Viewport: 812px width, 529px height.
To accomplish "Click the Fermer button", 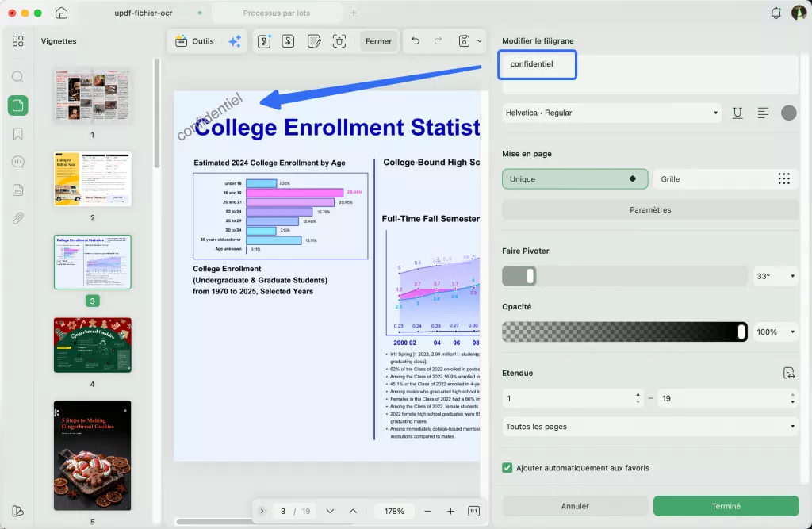I will click(x=378, y=41).
